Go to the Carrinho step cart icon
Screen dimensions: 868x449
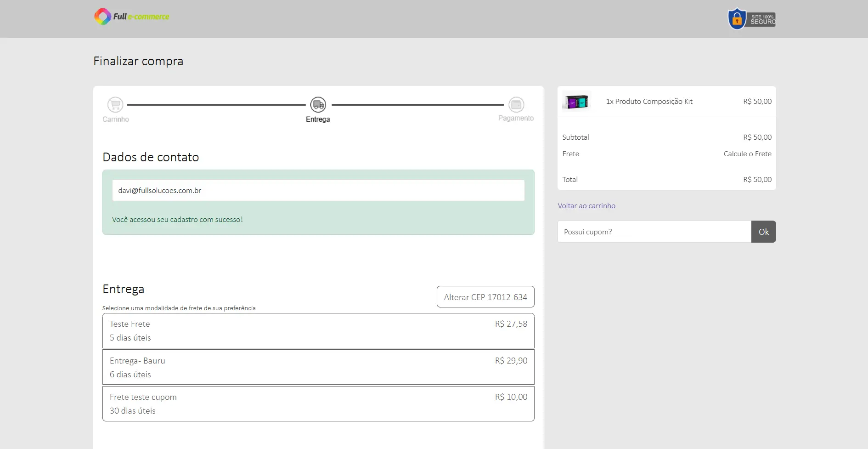click(x=115, y=105)
